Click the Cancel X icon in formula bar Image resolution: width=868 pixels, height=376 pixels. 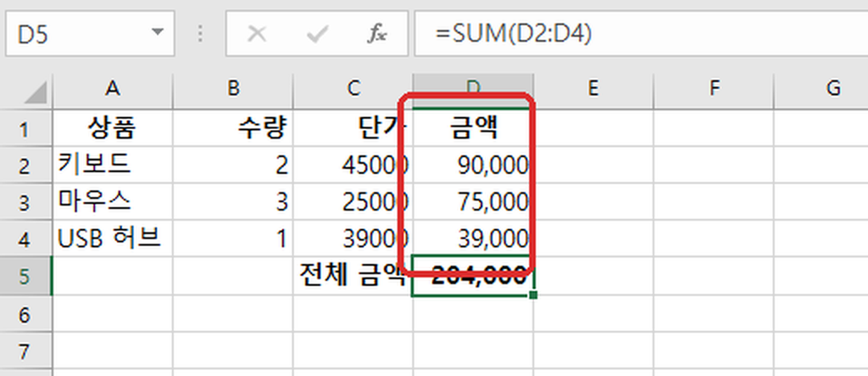pos(256,35)
